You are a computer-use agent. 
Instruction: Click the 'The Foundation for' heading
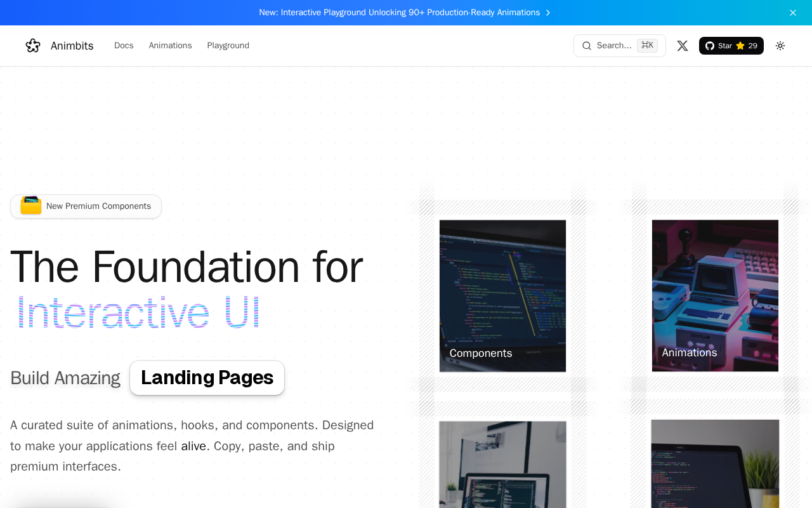[x=187, y=267]
